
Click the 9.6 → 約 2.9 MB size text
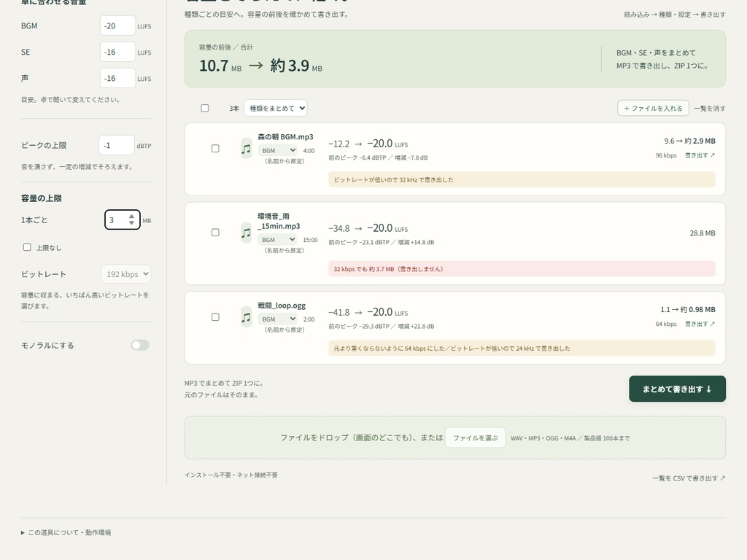690,141
